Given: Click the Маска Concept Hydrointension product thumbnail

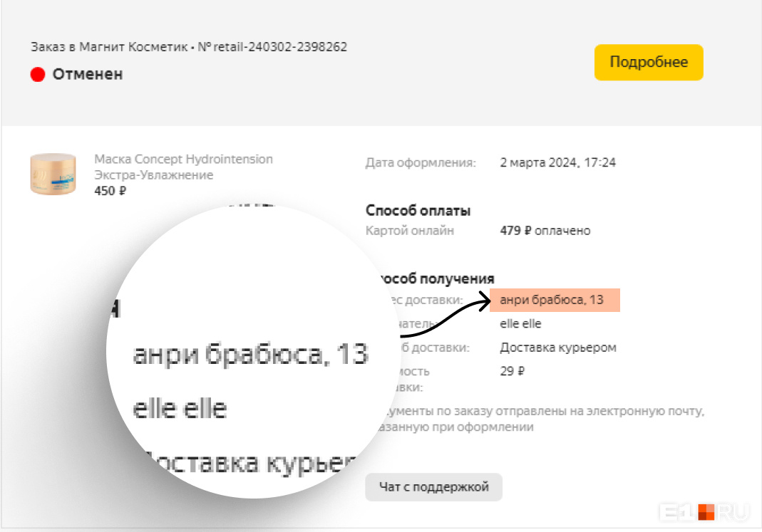Looking at the screenshot, I should click(x=53, y=174).
